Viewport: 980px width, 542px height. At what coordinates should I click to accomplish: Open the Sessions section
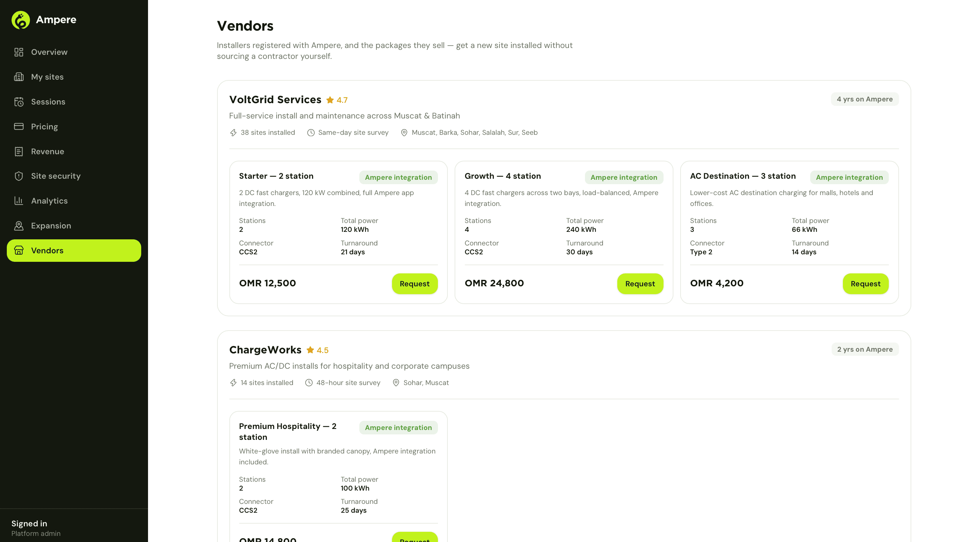74,101
